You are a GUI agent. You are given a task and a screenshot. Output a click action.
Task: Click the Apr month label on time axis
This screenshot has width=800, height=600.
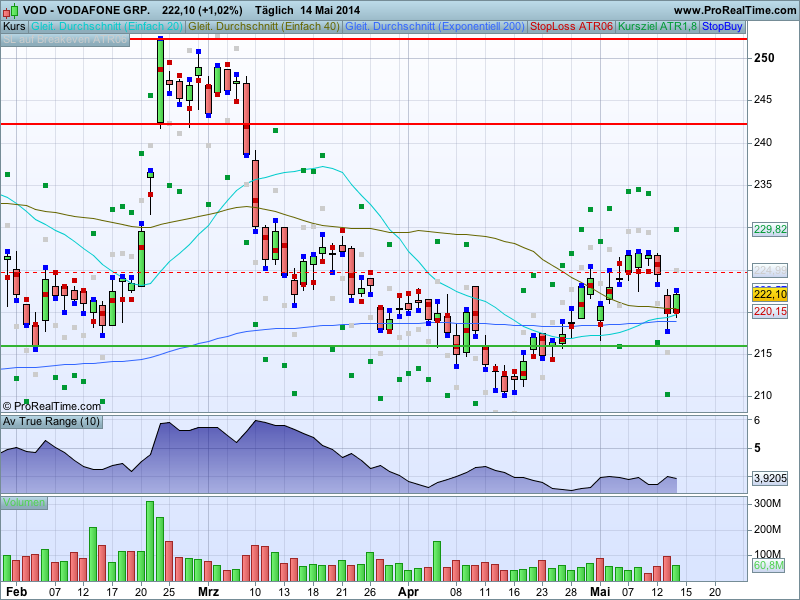click(x=408, y=592)
